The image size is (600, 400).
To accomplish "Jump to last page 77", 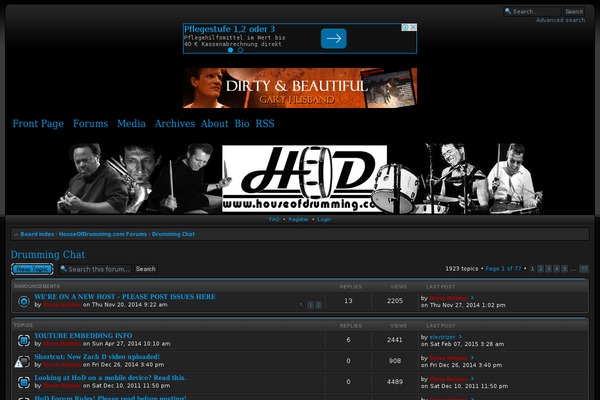I will (584, 269).
